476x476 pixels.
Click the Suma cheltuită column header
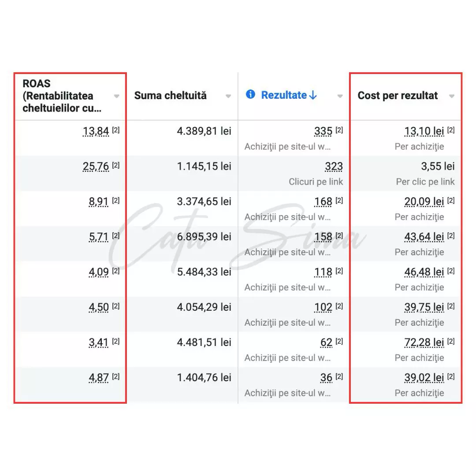170,96
